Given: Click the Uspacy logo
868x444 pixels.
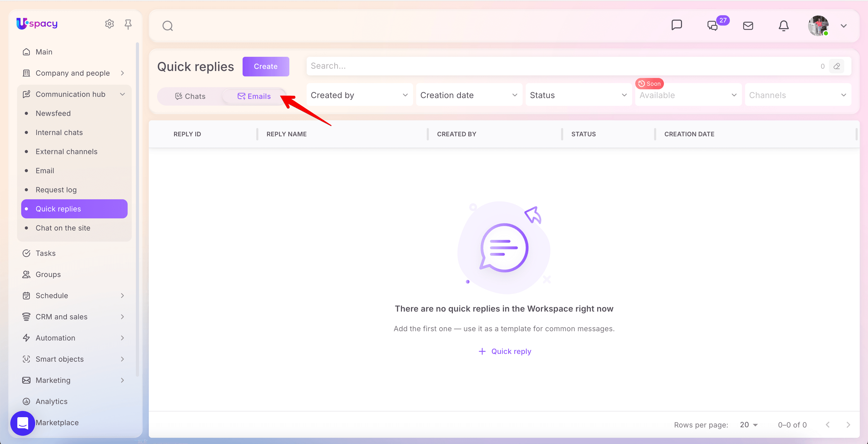Looking at the screenshot, I should click(37, 23).
